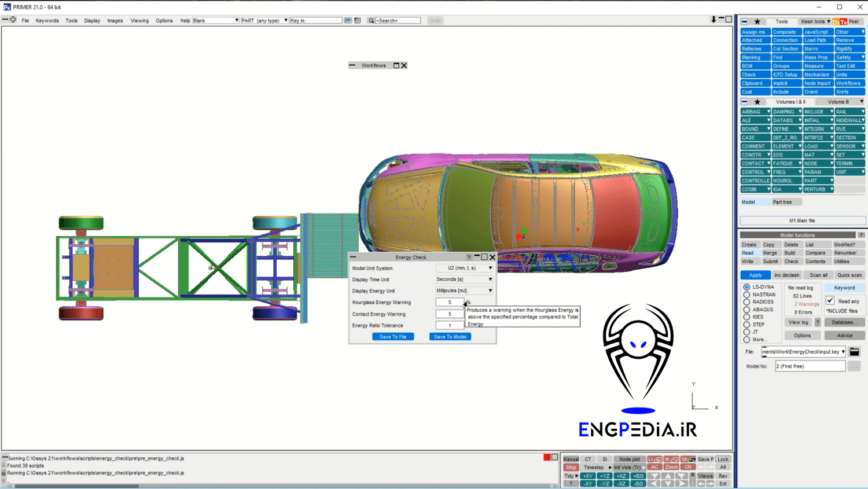Select the JT format radio button
The height and width of the screenshot is (489, 868).
tap(746, 332)
